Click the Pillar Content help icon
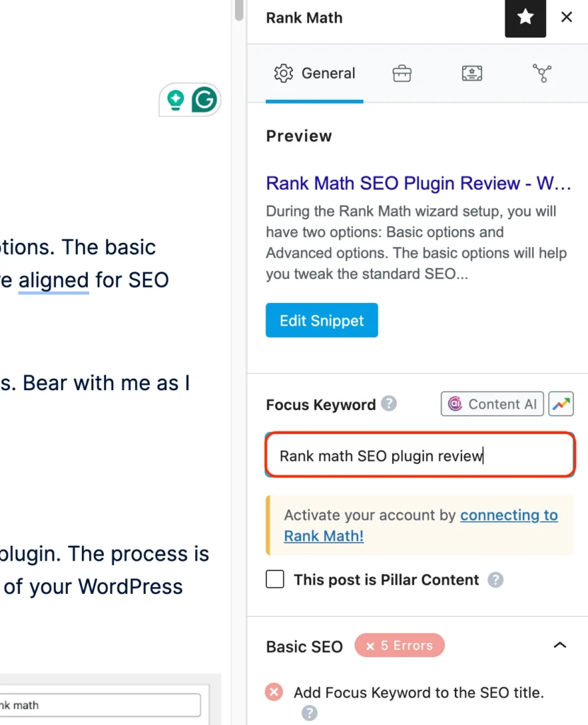 point(496,579)
